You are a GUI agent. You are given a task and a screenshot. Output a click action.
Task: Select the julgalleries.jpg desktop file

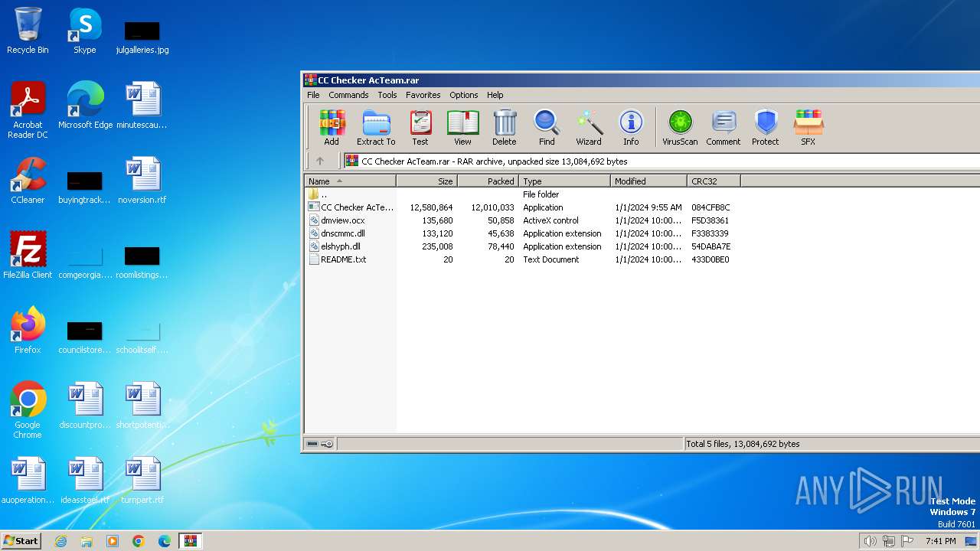142,37
